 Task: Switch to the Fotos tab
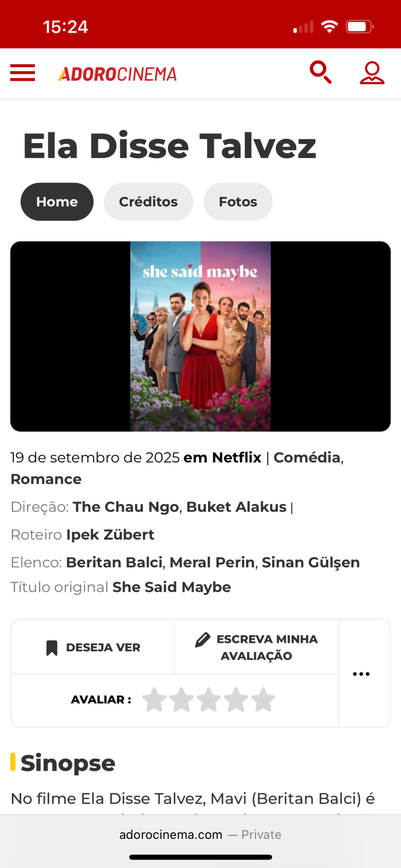tap(238, 202)
